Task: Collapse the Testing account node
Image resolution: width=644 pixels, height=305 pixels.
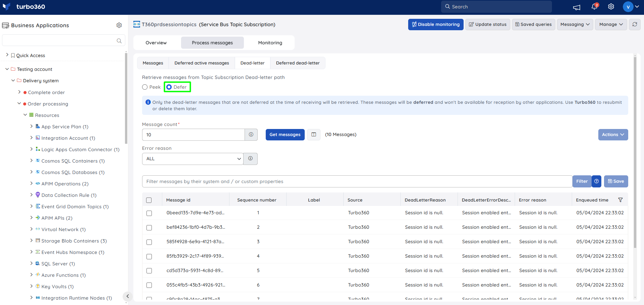Action: point(7,69)
